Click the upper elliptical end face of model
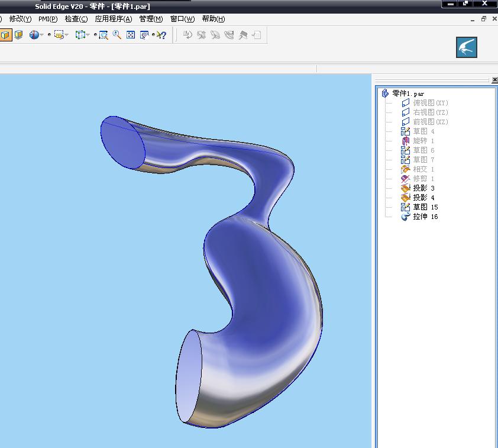The height and width of the screenshot is (448, 498). [122, 141]
